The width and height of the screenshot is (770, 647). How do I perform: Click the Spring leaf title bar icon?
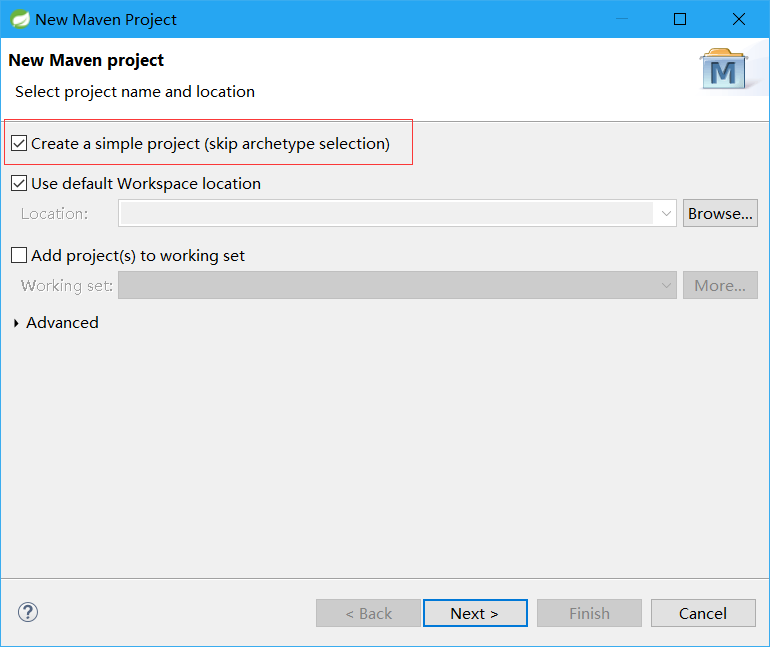pyautogui.click(x=20, y=19)
